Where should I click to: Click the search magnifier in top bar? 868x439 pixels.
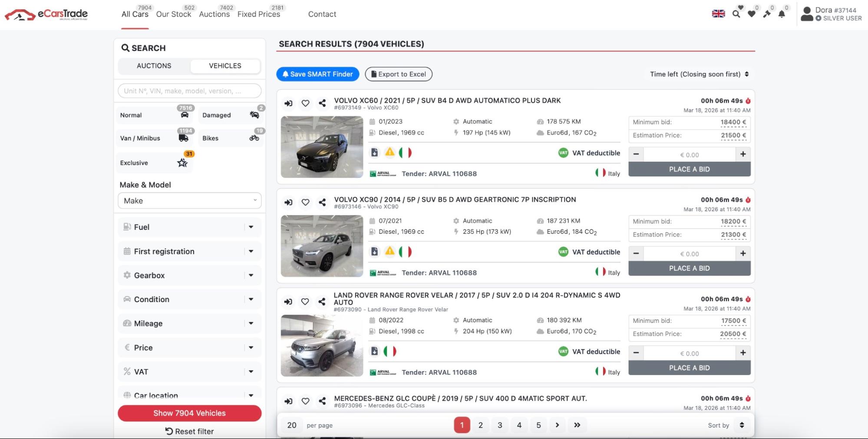(x=736, y=14)
